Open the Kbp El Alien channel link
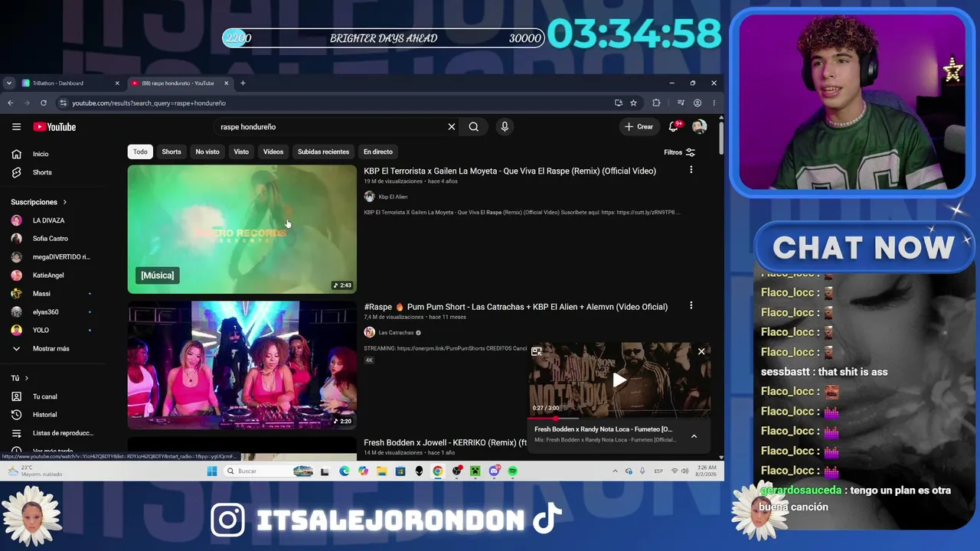The width and height of the screenshot is (980, 551). [393, 197]
